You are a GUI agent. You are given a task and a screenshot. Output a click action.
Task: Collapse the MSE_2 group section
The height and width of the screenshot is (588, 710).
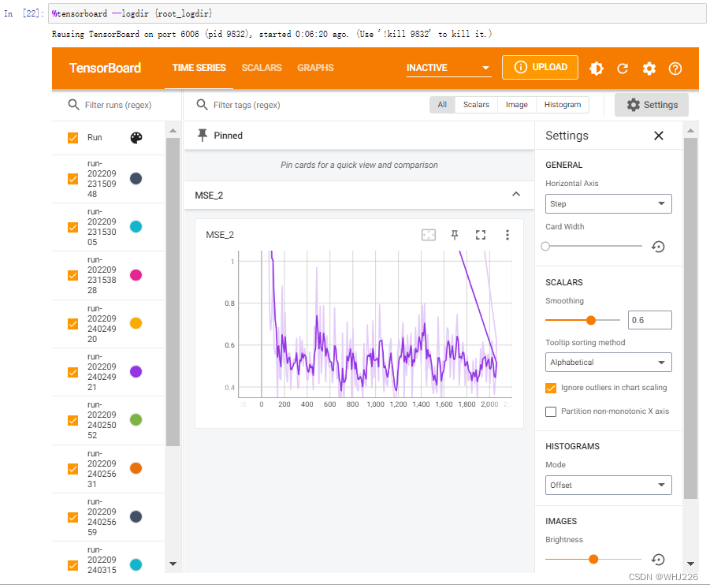tap(515, 195)
